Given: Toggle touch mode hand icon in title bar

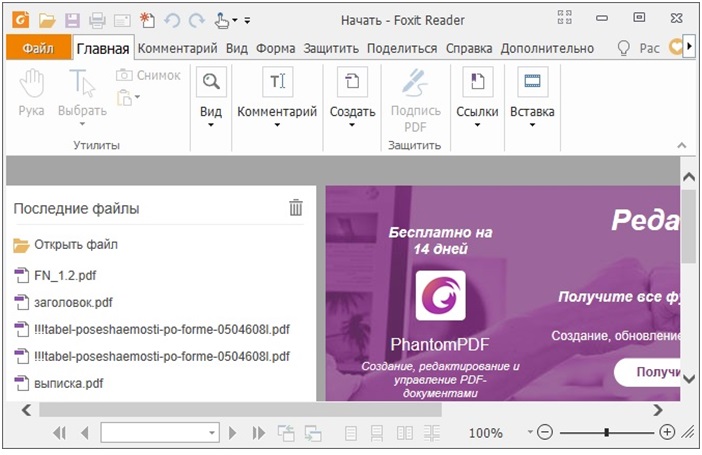Looking at the screenshot, I should [x=222, y=20].
